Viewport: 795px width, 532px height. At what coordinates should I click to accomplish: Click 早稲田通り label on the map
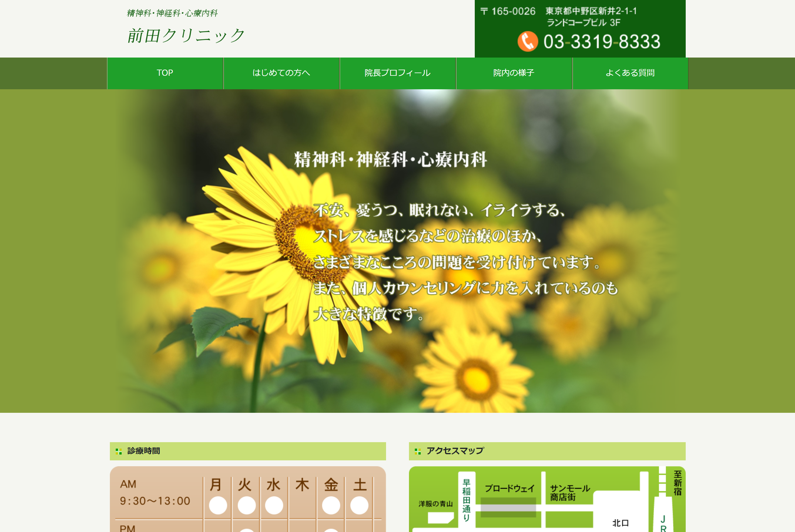pos(467,500)
